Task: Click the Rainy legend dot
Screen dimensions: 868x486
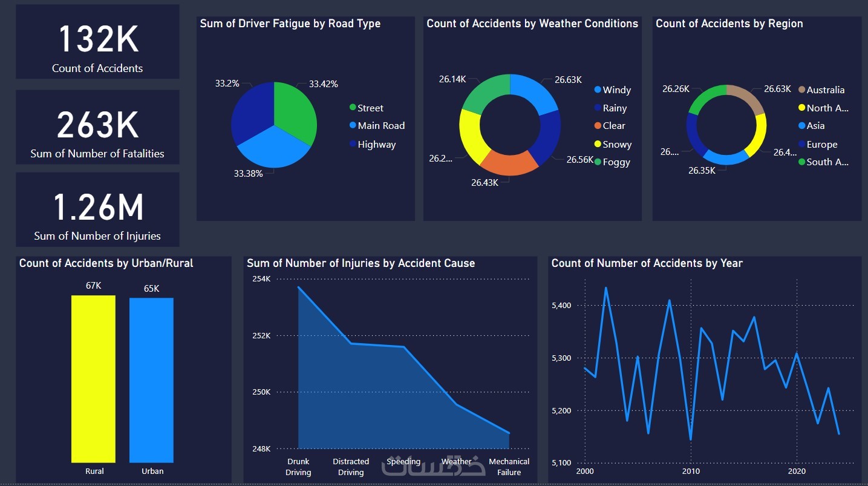Action: (598, 108)
